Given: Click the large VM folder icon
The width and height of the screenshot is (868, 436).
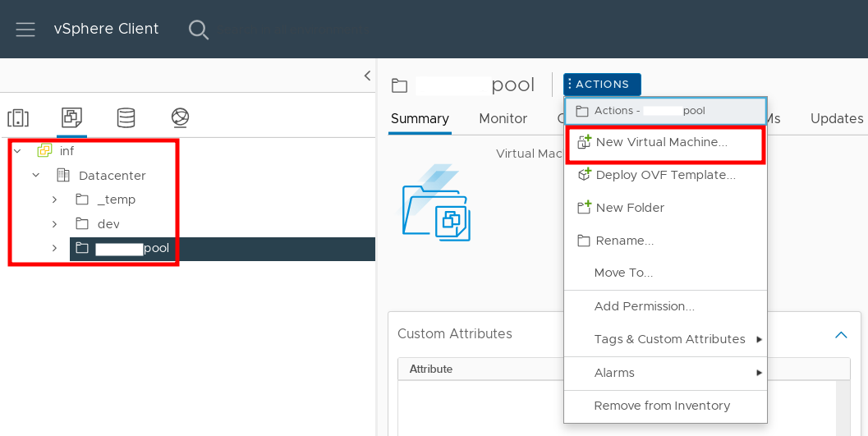Looking at the screenshot, I should tap(436, 204).
